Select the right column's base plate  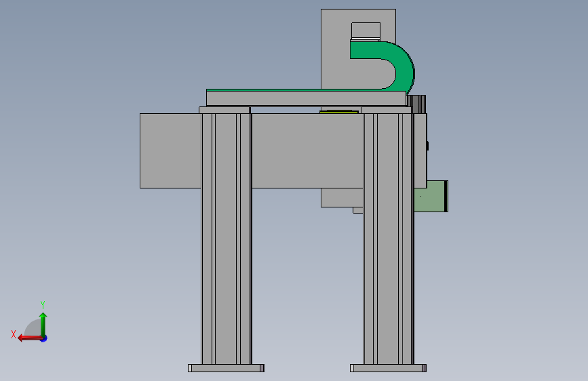click(x=388, y=368)
